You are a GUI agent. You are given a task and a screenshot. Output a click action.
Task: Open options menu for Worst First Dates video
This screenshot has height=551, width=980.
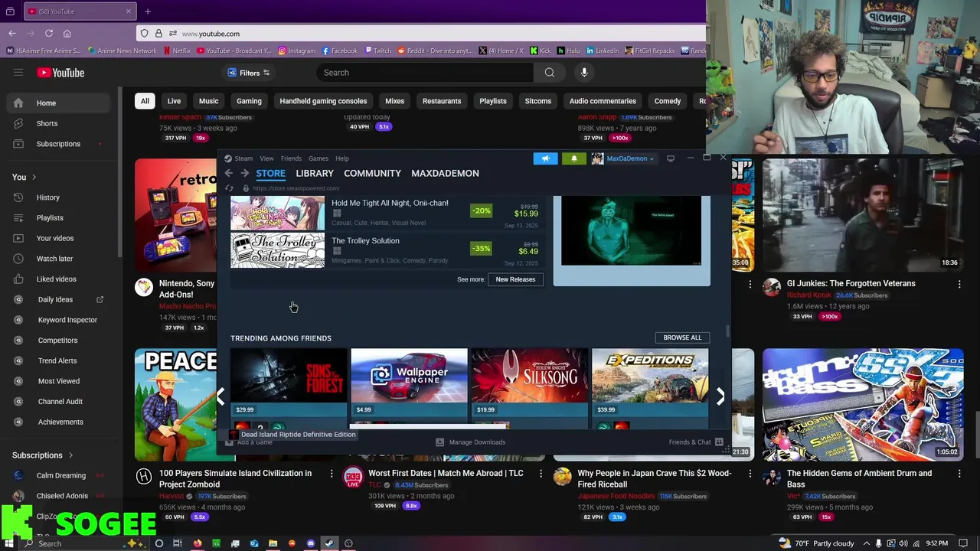point(541,474)
